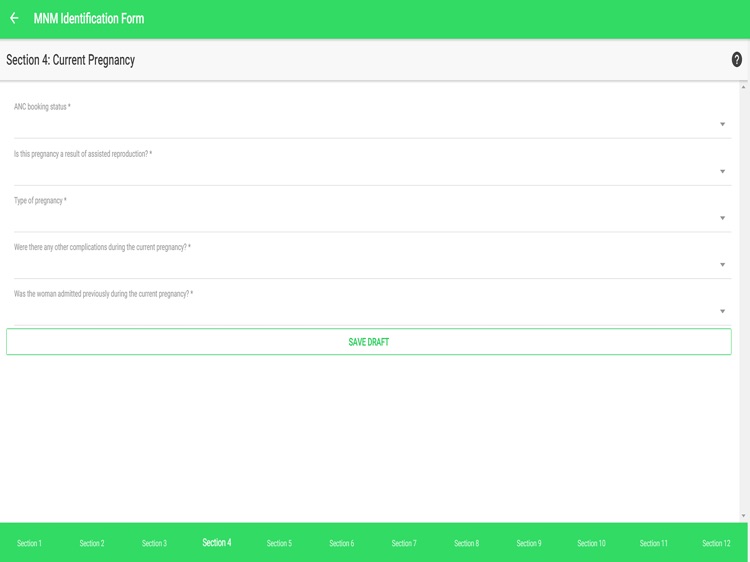Select the Section 4 tab
The image size is (750, 562).
click(x=217, y=542)
